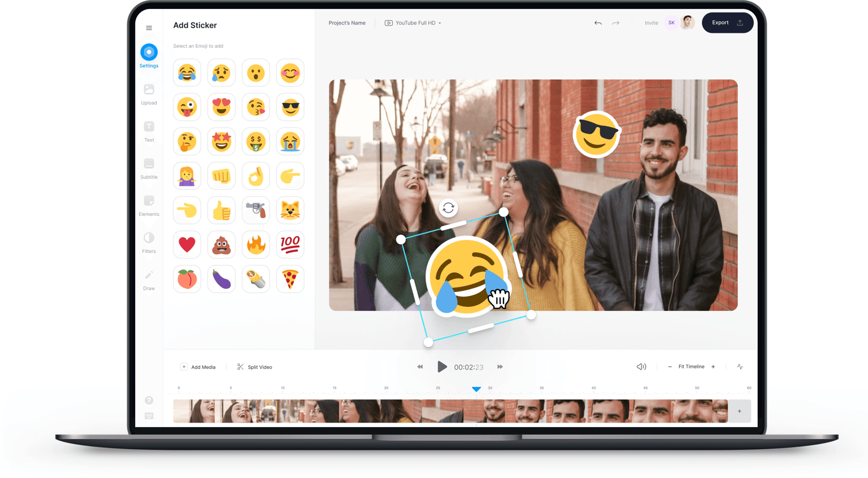The width and height of the screenshot is (868, 478).
Task: Open the hamburger menu icon
Action: pyautogui.click(x=149, y=28)
